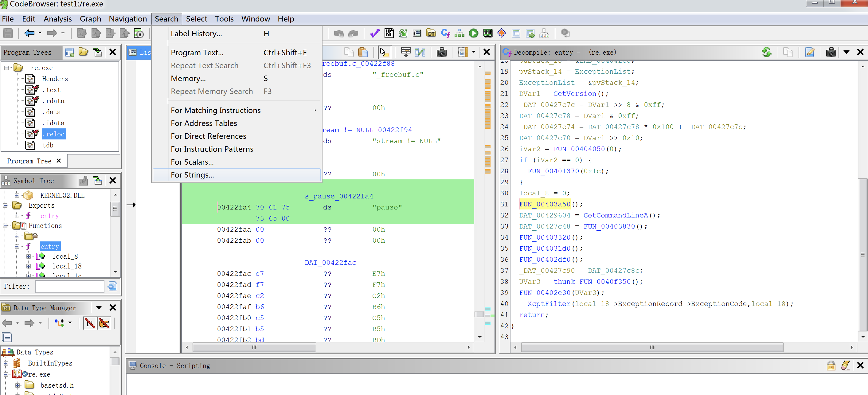The height and width of the screenshot is (395, 868).
Task: Expand the KERNEL32.DLL tree node
Action: (17, 195)
